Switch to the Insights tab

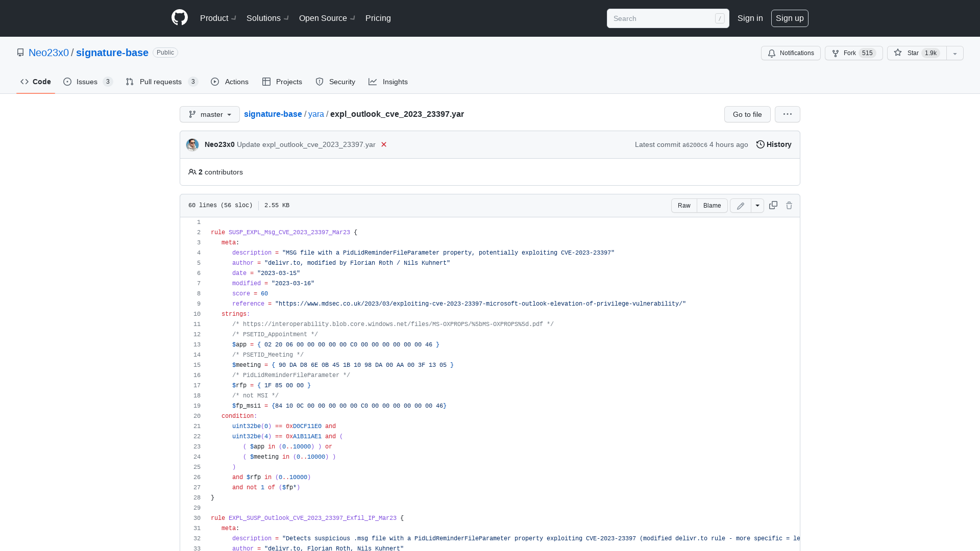(388, 82)
